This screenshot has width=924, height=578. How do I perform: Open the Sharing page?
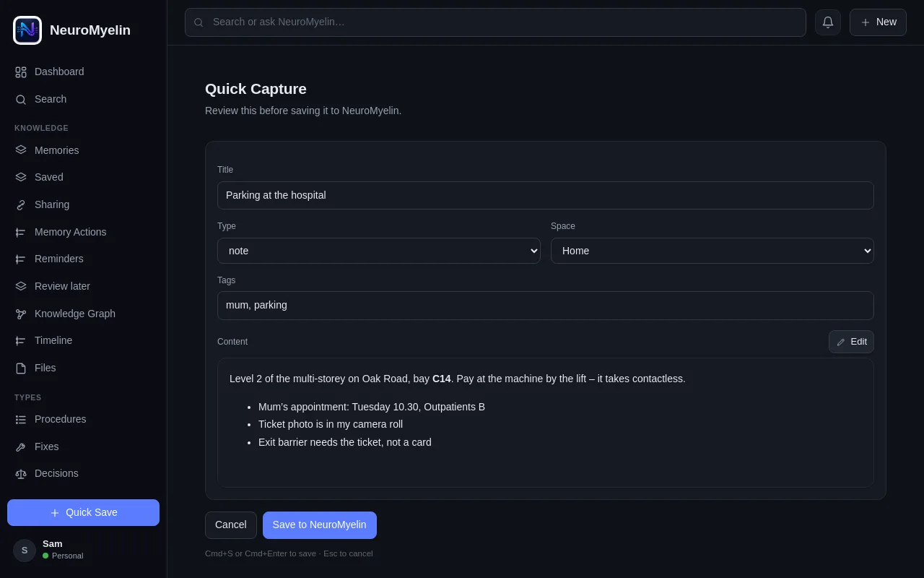[x=83, y=204]
